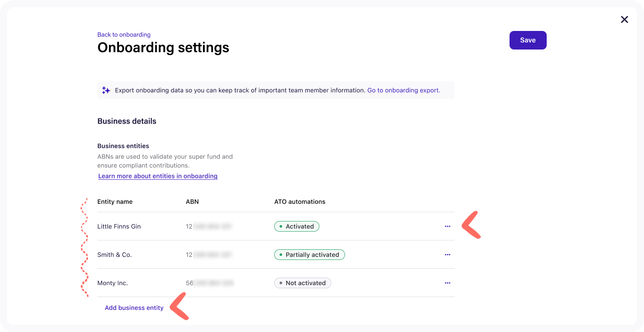Screen dimensions: 644x332
Task: Click the 'Entity name' column header
Action: (x=115, y=202)
